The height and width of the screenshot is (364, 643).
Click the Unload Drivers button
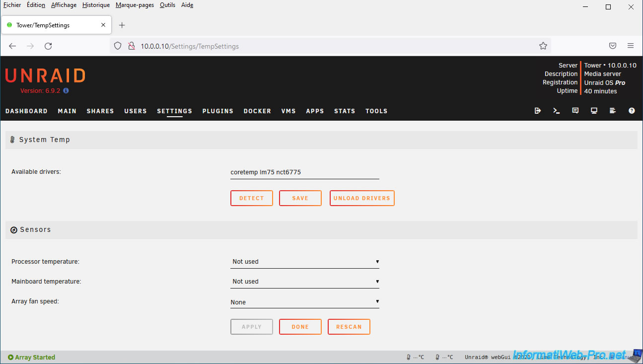pos(362,198)
